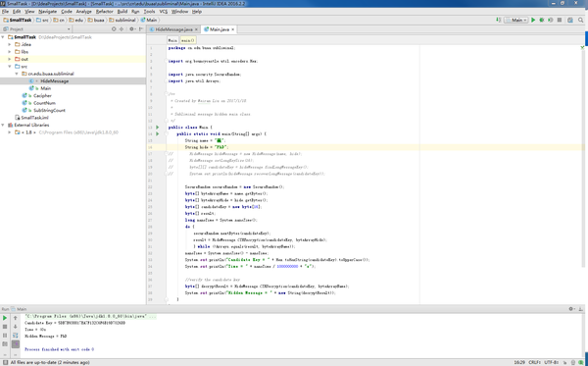
Task: Collapse the cn.edu.buaa.subliminal package
Action: pos(17,74)
